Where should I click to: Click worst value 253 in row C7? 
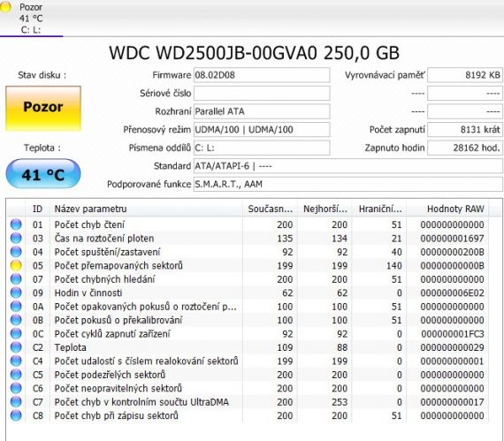(340, 402)
